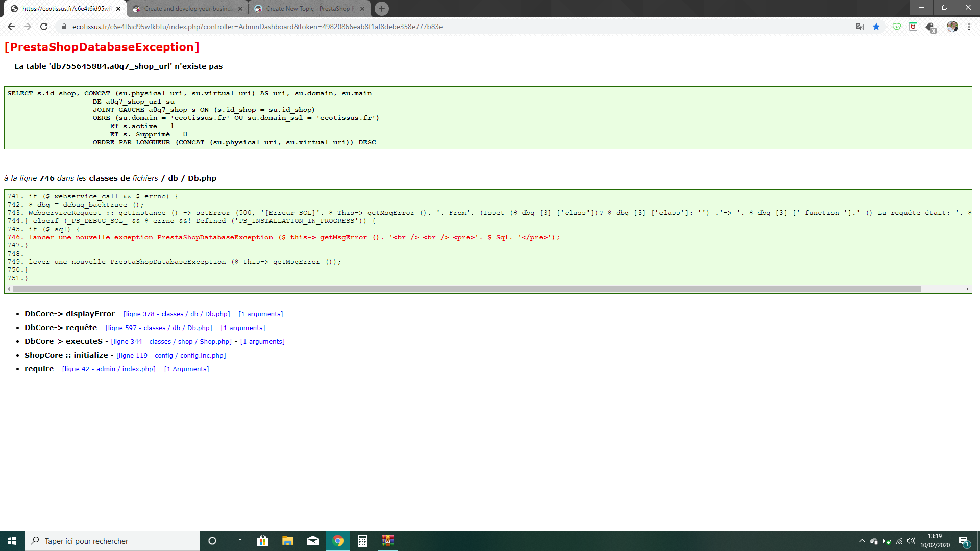Bookmark this page with the star icon

(x=876, y=27)
